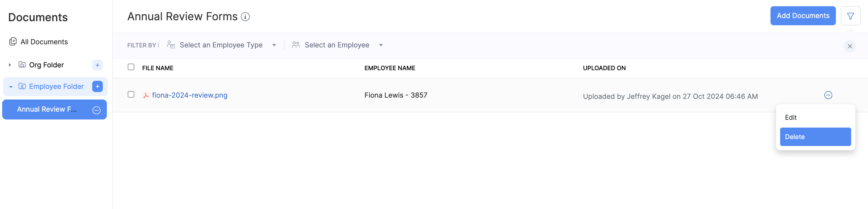Image resolution: width=868 pixels, height=209 pixels.
Task: Open the fiona-2024-review.png file link
Action: click(190, 95)
